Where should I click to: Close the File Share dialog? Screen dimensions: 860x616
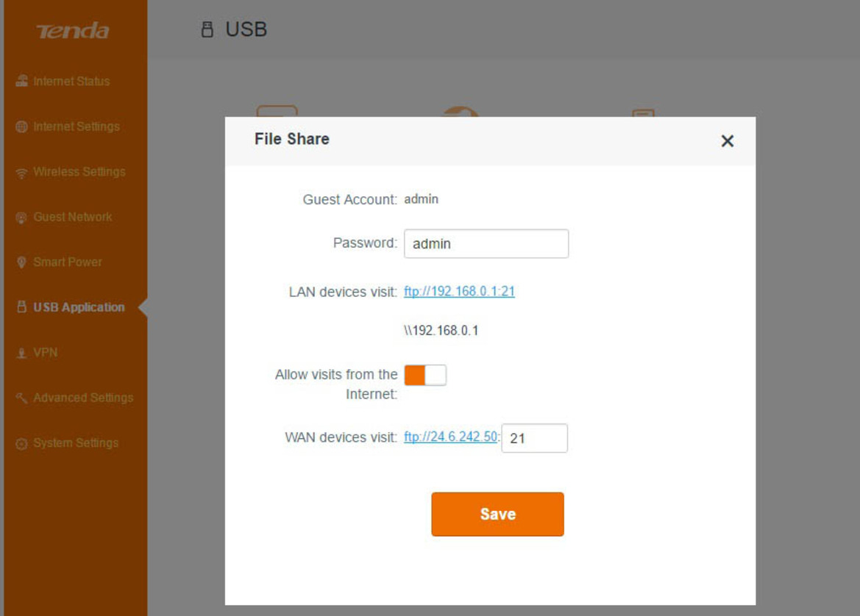[x=728, y=141]
